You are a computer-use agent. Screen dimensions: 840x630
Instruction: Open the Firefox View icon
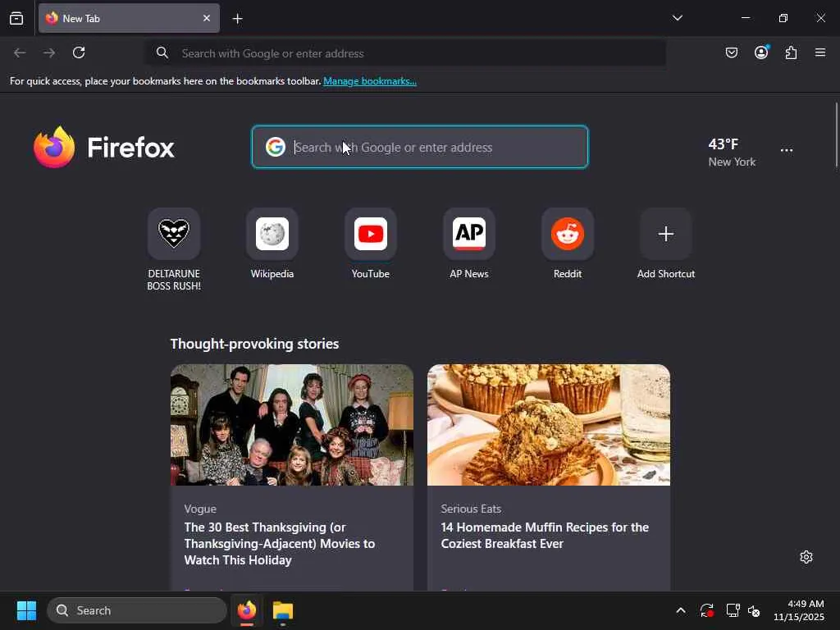(16, 18)
